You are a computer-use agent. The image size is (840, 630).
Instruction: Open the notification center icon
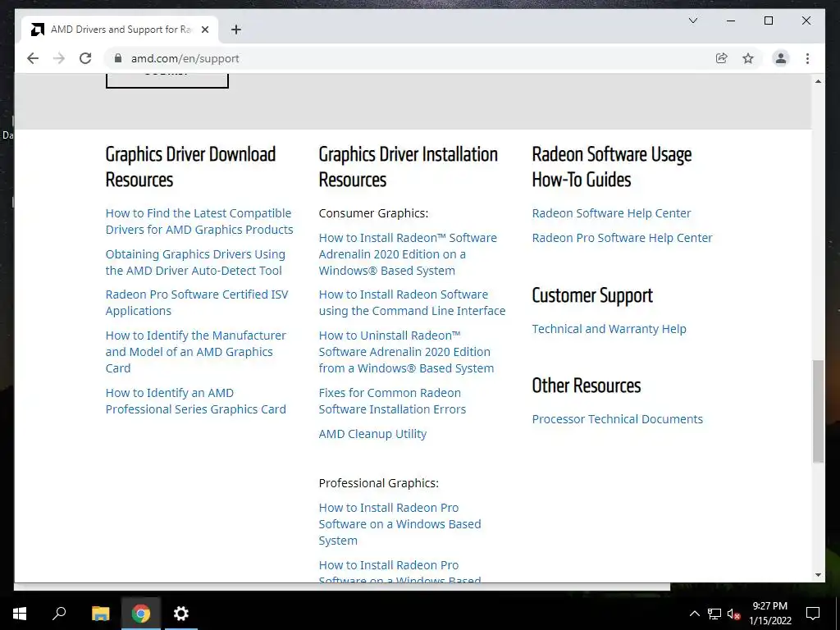[x=813, y=614]
